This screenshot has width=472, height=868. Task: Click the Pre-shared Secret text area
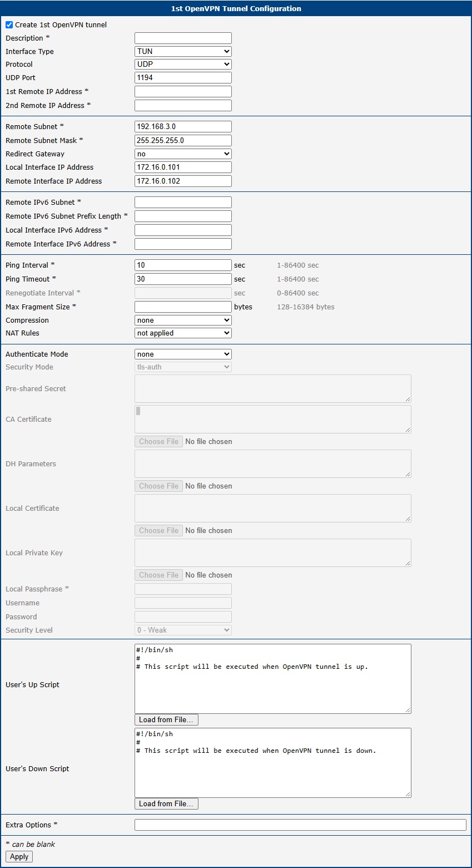click(x=273, y=388)
